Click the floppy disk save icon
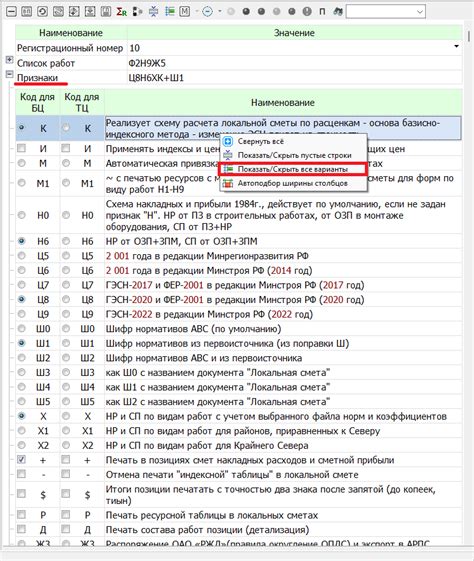The width and height of the screenshot is (474, 561). point(106,11)
